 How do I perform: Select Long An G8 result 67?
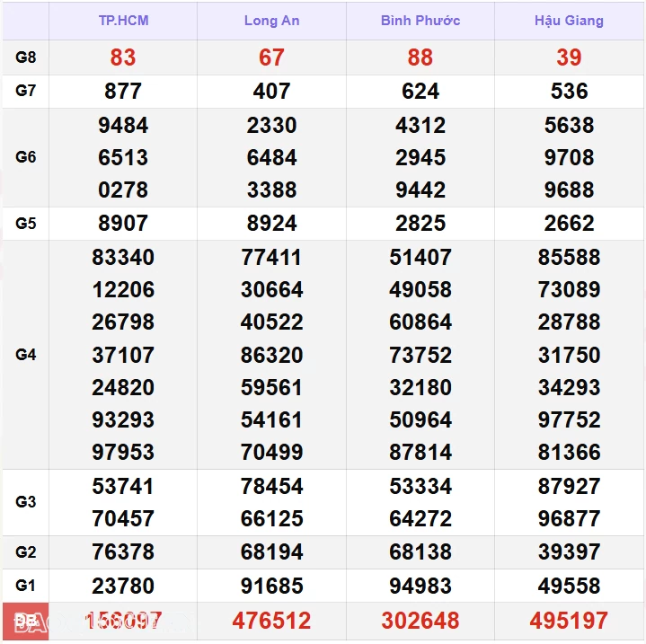[x=271, y=57]
